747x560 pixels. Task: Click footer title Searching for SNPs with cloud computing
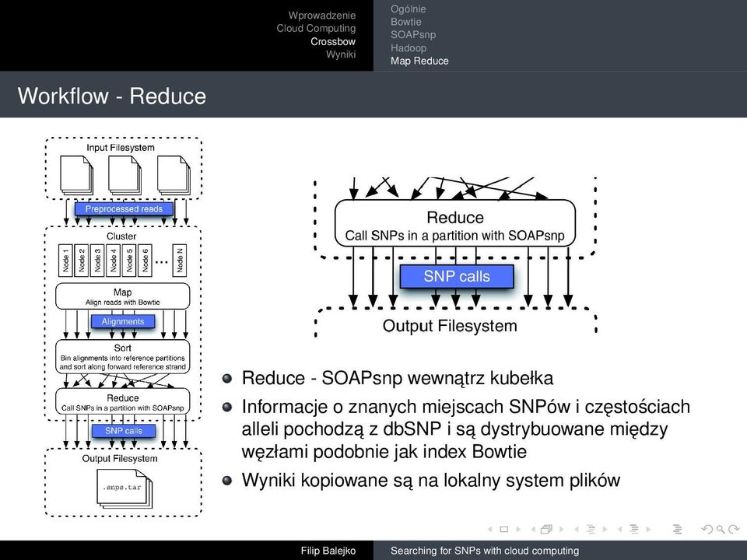click(x=485, y=551)
